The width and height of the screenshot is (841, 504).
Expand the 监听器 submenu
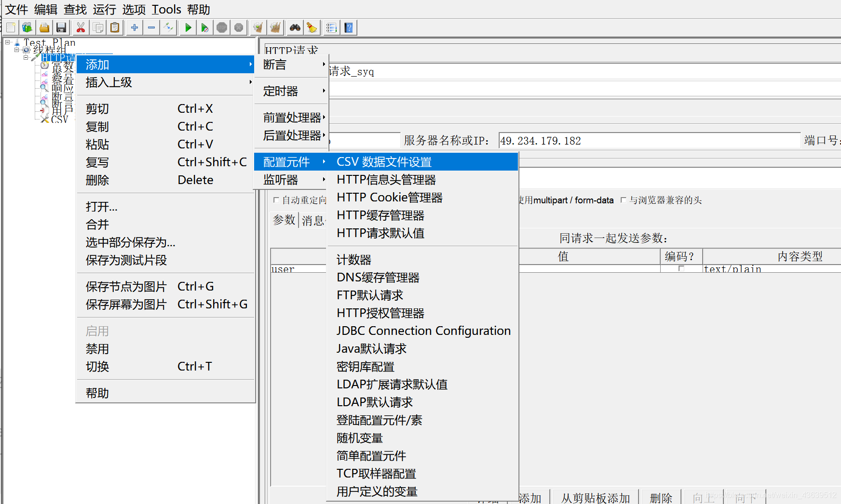pos(291,180)
